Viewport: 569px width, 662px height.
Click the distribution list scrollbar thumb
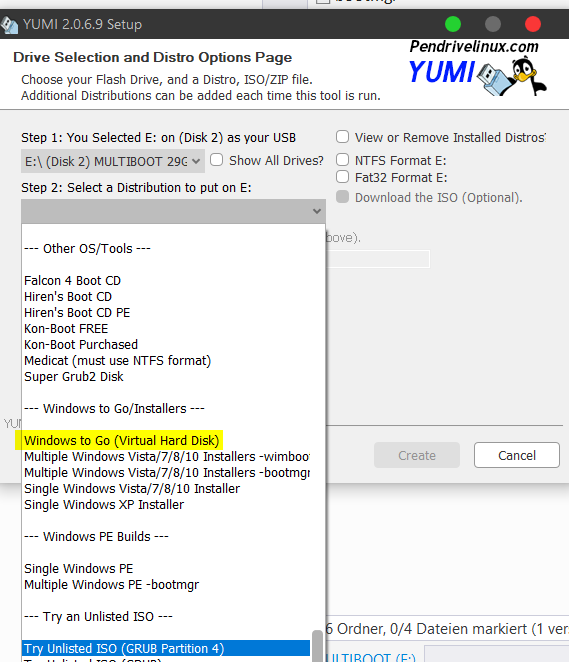click(317, 646)
